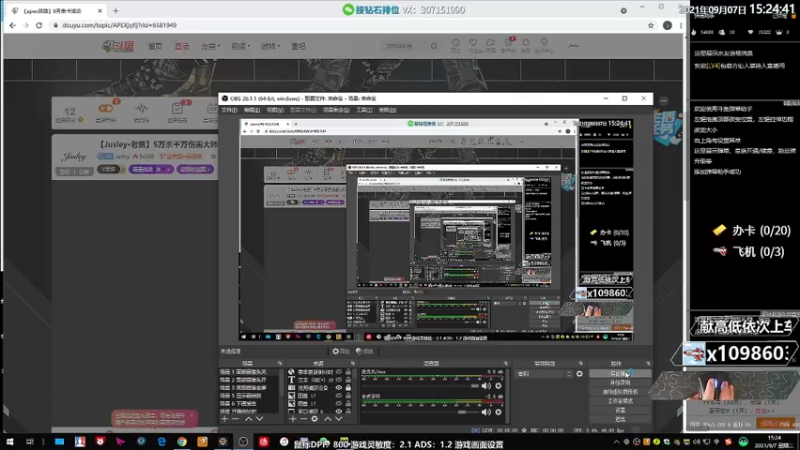
Task: Adjust the desktop audio volume slider in mixer
Action: click(x=420, y=412)
